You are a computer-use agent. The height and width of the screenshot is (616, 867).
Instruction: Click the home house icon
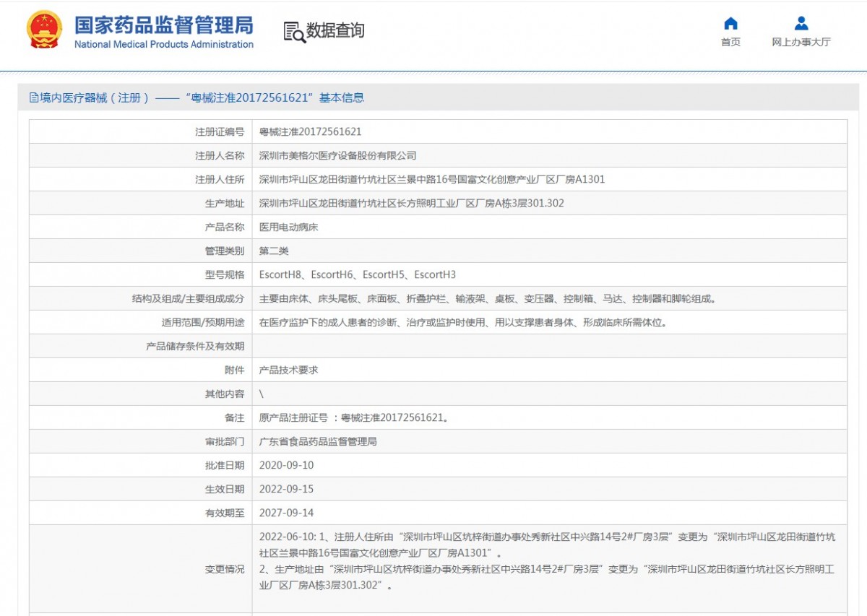[x=730, y=23]
